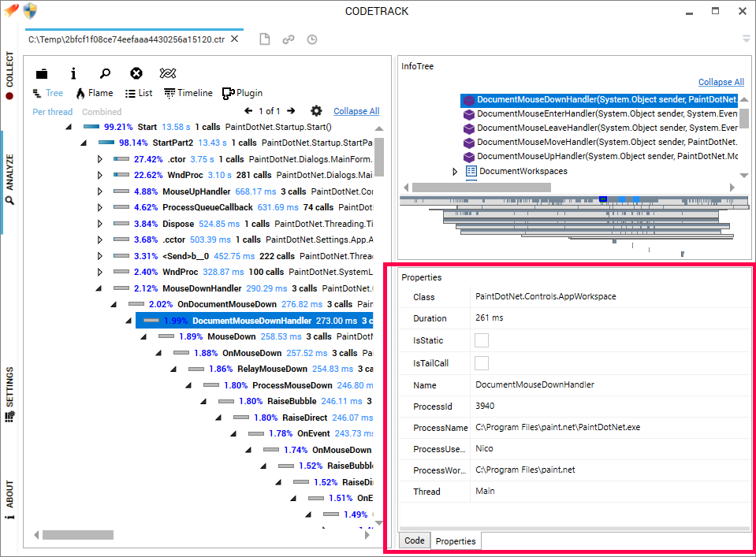Switch to Flame view
This screenshot has height=557, width=756.
point(95,93)
